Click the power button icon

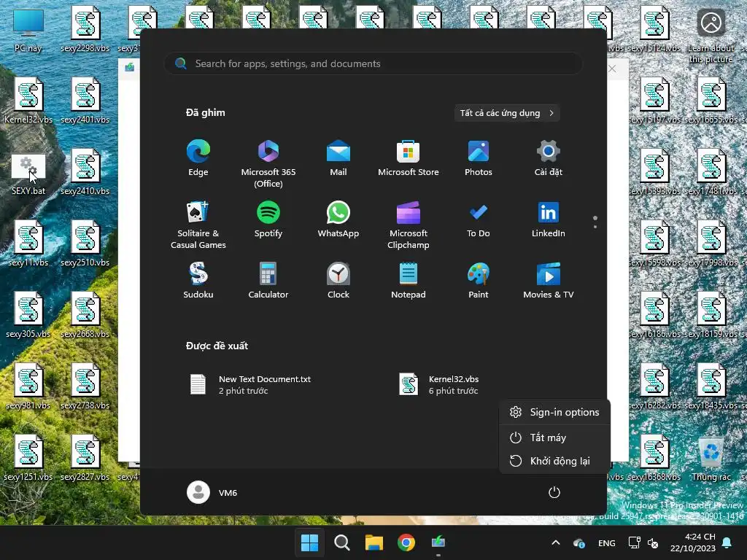554,492
